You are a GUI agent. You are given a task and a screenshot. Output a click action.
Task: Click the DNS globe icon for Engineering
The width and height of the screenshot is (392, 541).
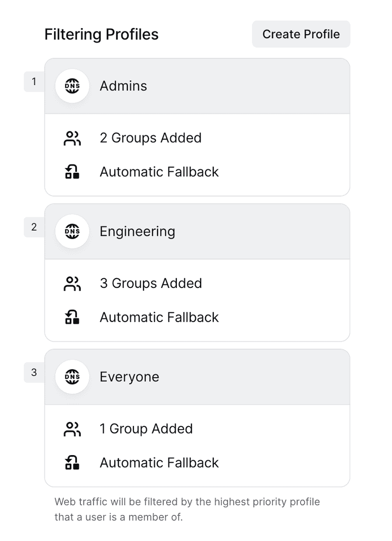click(x=72, y=232)
